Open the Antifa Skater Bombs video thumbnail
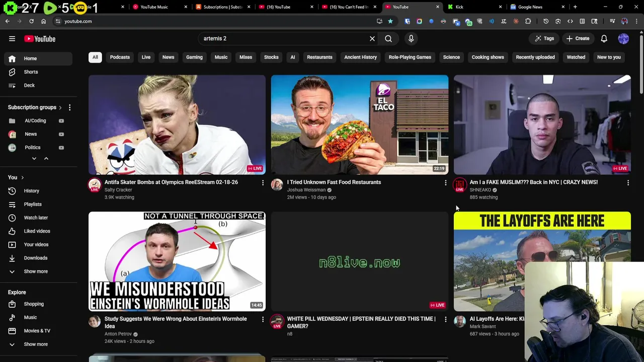This screenshot has height=362, width=644. [177, 125]
